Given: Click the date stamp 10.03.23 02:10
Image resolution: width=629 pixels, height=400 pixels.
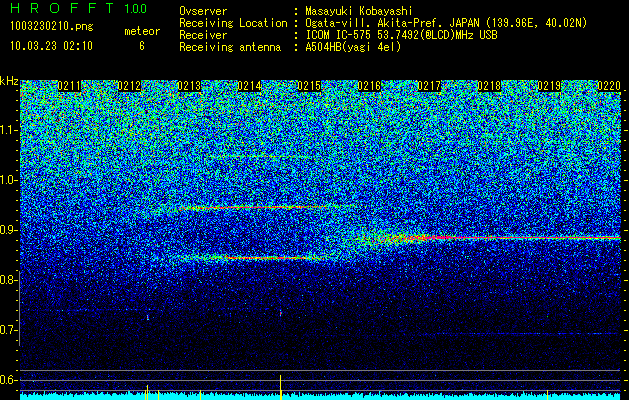Looking at the screenshot, I should (x=51, y=45).
